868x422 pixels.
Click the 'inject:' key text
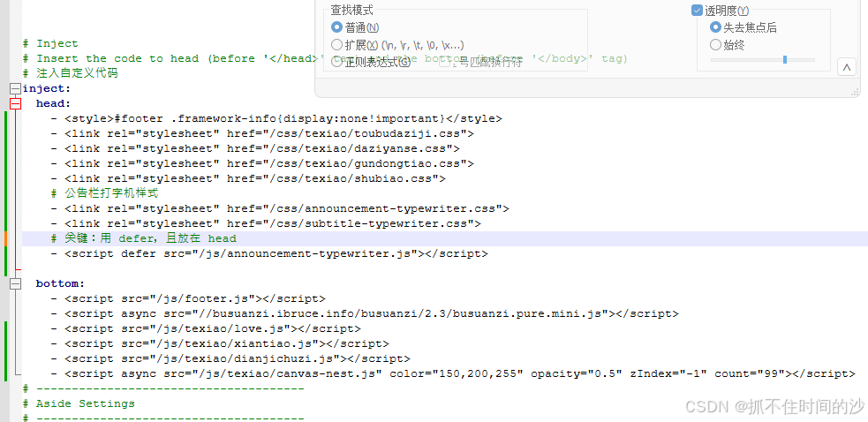coord(47,88)
